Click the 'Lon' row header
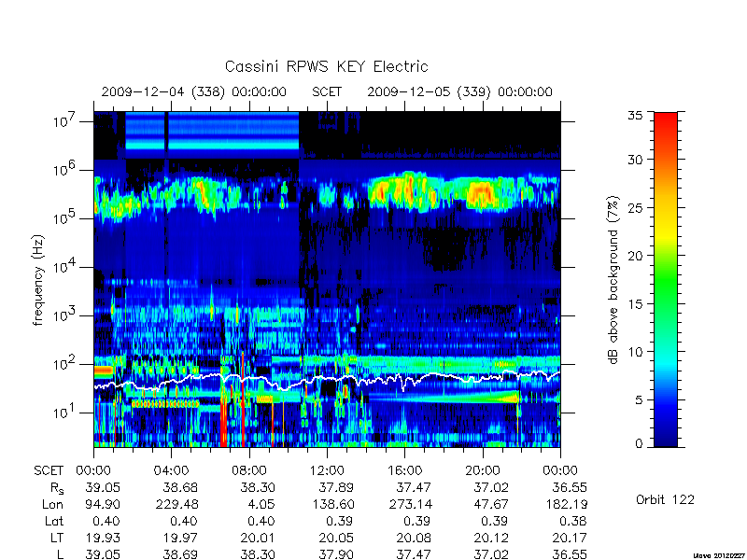The image size is (747, 560). pos(52,505)
